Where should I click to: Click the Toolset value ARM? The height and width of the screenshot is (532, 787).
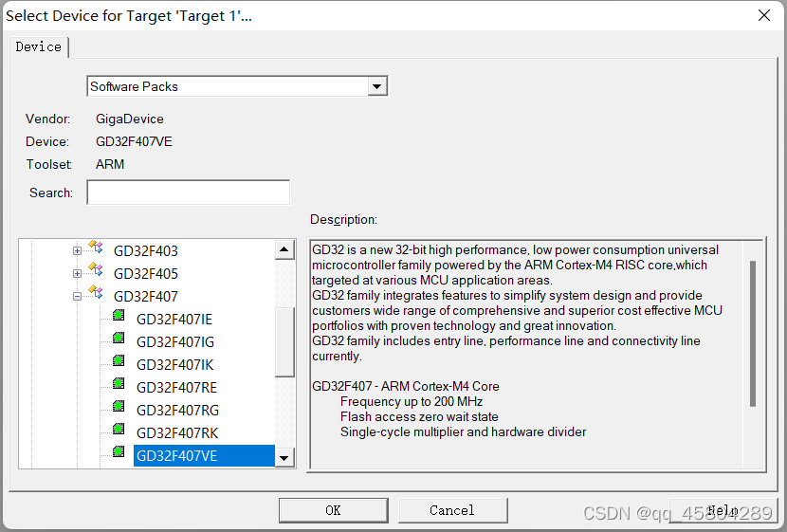click(x=110, y=164)
